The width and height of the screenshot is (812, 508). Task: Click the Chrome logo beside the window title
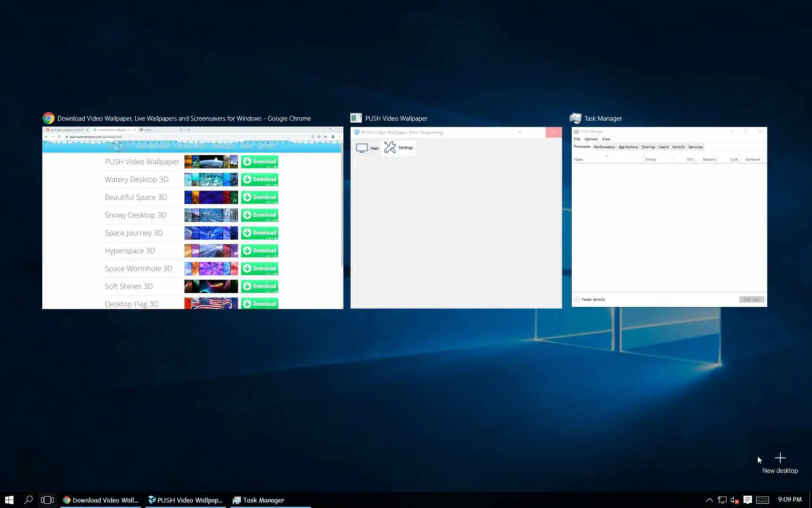tap(49, 118)
